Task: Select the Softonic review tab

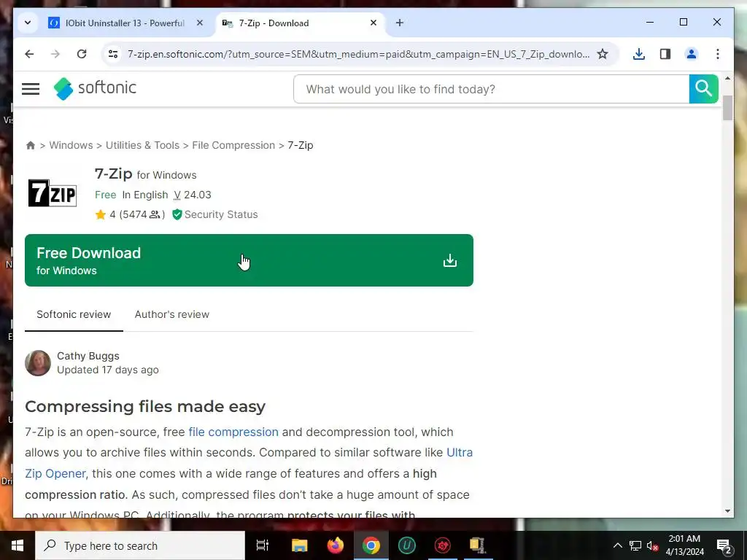Action: click(74, 314)
